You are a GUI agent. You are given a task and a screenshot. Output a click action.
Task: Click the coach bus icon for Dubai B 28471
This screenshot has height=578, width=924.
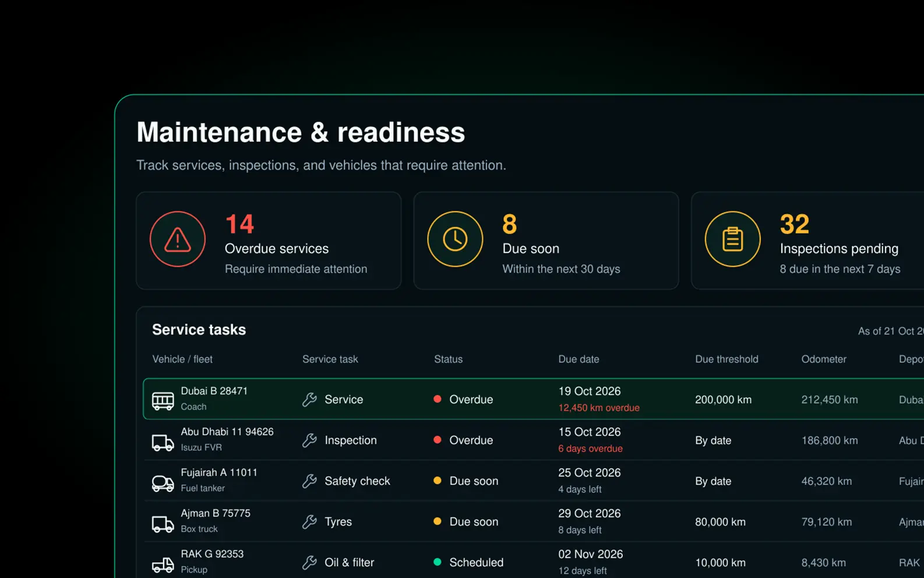(163, 400)
